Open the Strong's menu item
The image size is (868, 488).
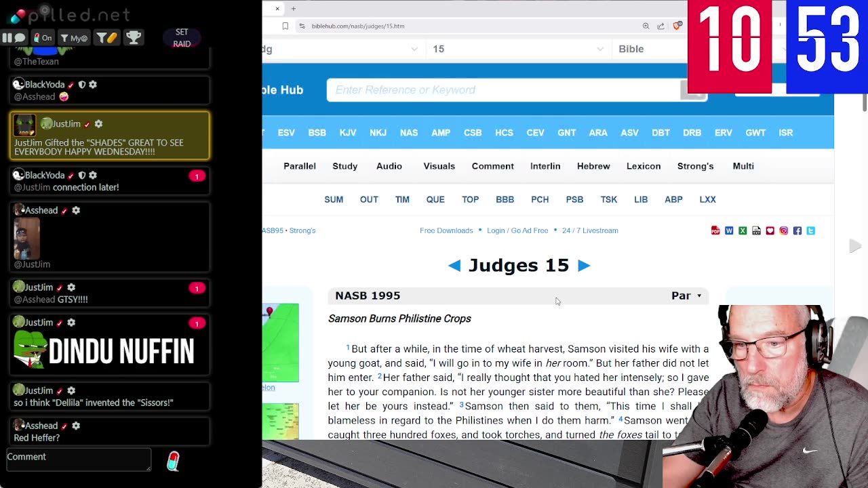(696, 166)
